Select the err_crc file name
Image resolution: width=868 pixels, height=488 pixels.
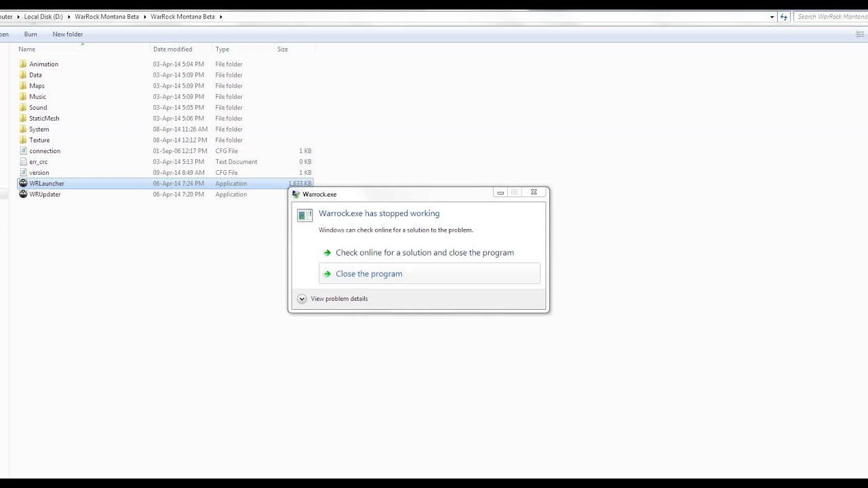(x=38, y=162)
